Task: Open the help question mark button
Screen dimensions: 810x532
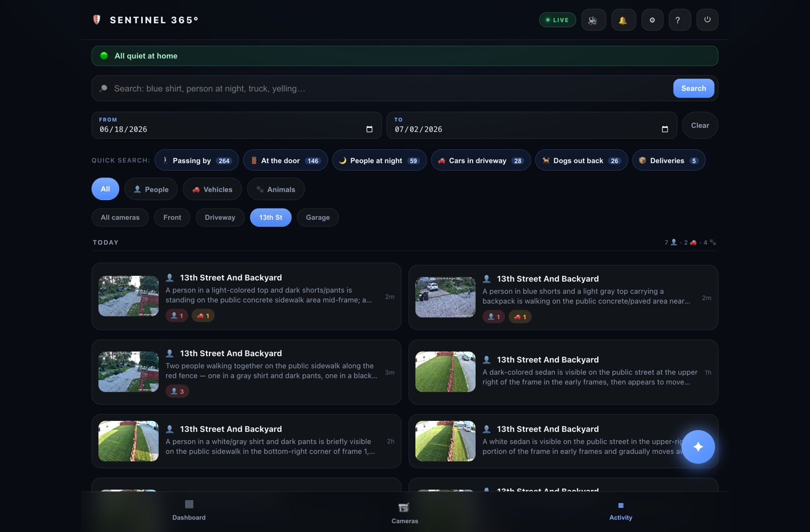Action: (x=679, y=20)
